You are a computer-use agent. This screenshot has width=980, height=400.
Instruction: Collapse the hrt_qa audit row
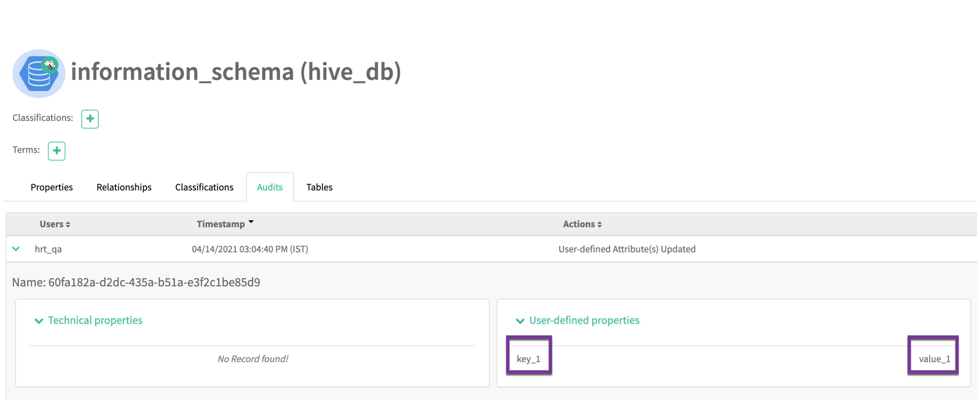[x=16, y=249]
